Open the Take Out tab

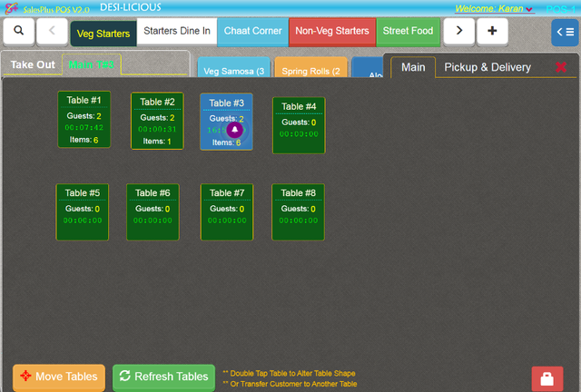coord(34,65)
